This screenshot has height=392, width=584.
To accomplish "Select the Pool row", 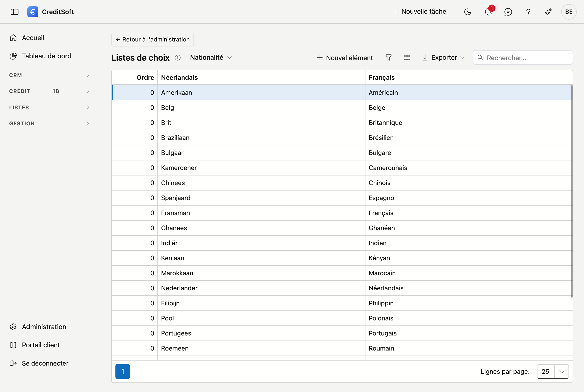I will click(342, 318).
